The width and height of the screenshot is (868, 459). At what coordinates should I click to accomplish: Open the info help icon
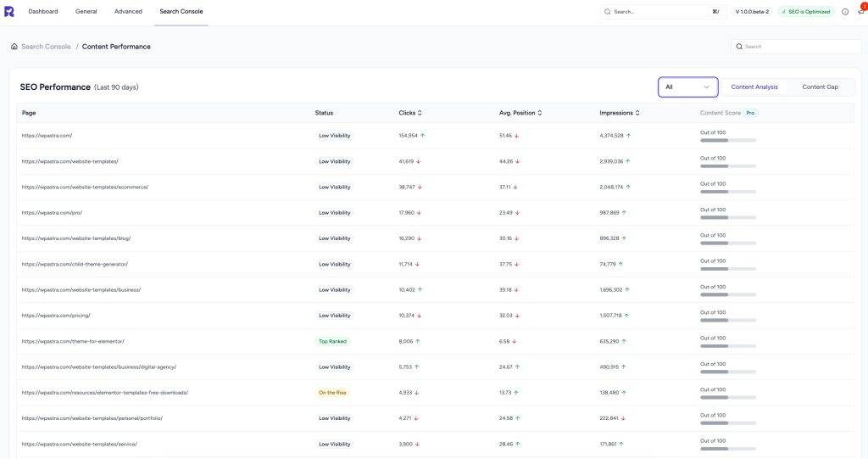[845, 12]
